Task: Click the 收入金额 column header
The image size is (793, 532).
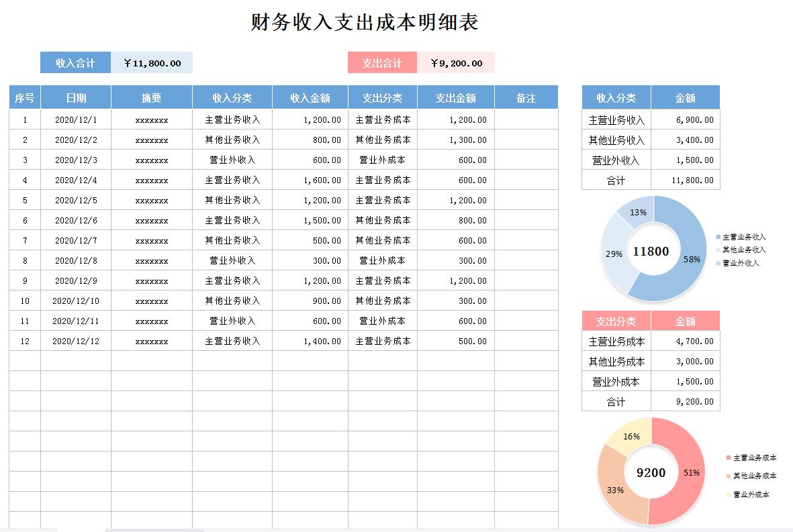Action: (309, 96)
